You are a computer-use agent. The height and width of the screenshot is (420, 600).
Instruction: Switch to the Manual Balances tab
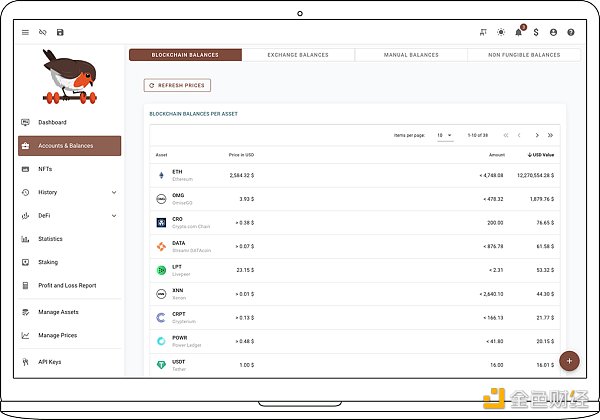[410, 55]
